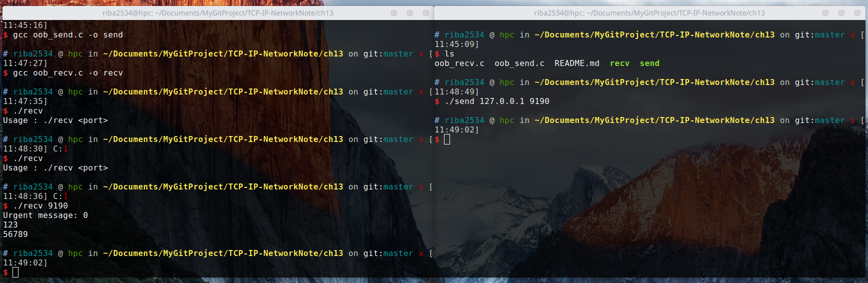
Task: Maximize the right terminal window
Action: click(841, 13)
